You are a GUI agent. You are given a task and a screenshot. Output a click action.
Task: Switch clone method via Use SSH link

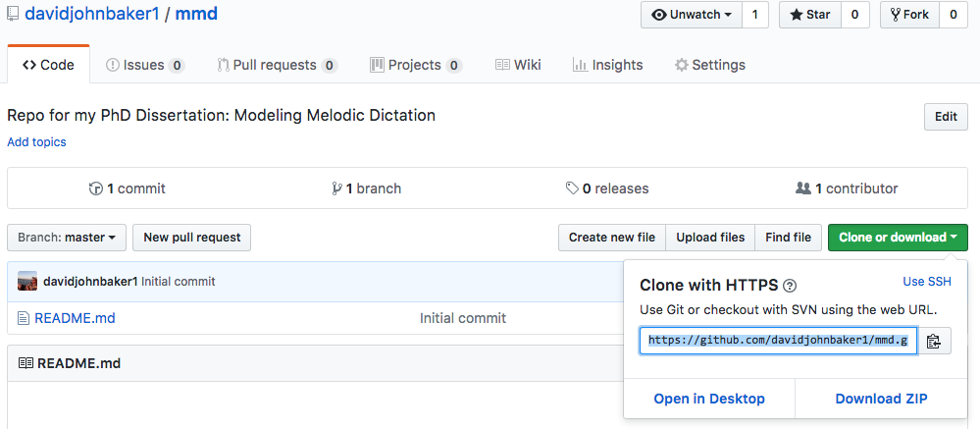tap(927, 282)
